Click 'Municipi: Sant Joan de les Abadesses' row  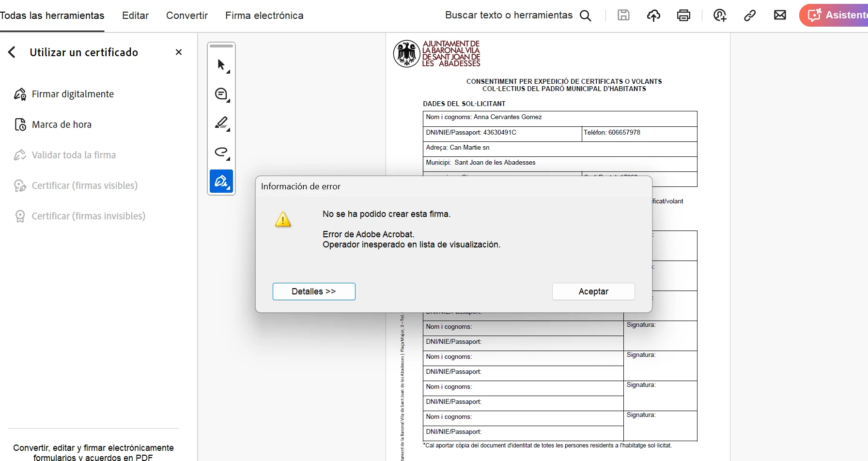click(560, 164)
